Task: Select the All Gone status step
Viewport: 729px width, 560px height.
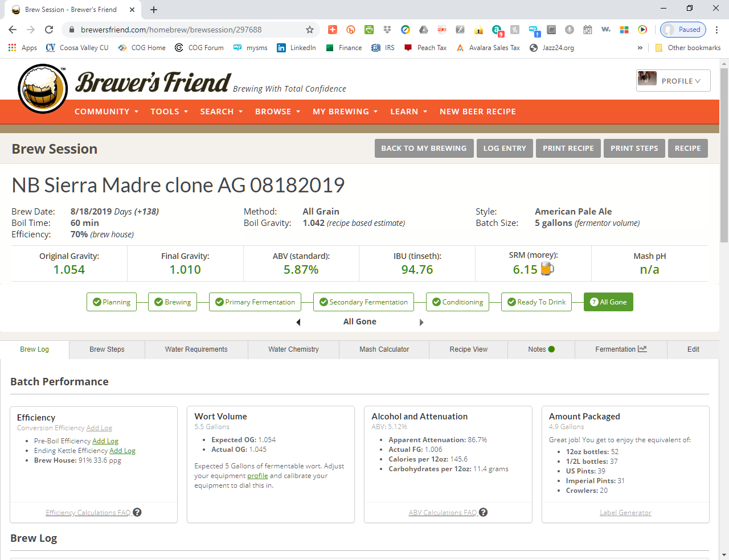Action: click(608, 302)
